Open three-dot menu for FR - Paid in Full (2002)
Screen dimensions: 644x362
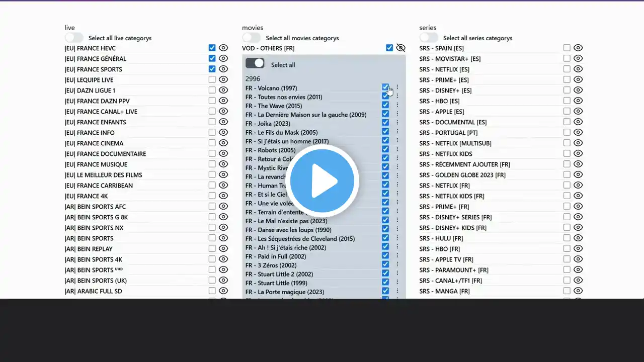[397, 255]
